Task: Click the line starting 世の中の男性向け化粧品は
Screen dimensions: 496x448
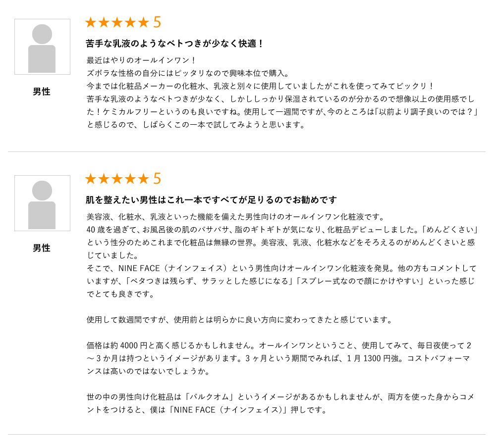Action: [x=280, y=397]
